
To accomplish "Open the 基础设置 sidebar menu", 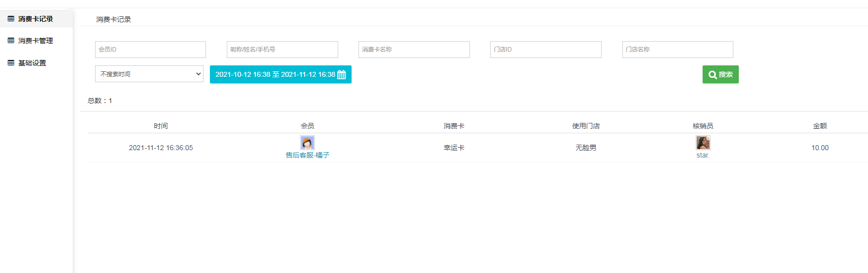I will tap(36, 63).
